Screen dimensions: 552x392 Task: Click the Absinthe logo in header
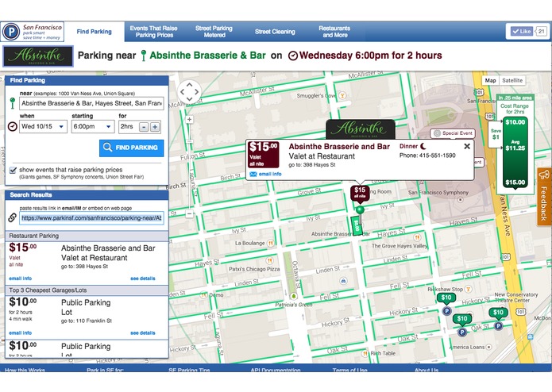pyautogui.click(x=38, y=56)
